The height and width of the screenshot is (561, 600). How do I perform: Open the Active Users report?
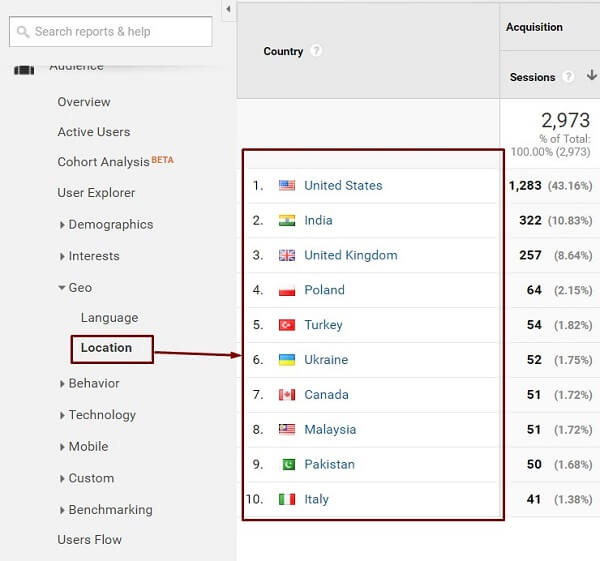pyautogui.click(x=94, y=132)
